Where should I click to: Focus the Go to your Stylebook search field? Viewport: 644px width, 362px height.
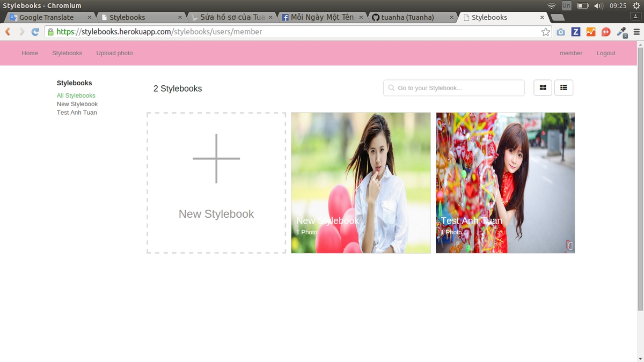[x=454, y=88]
